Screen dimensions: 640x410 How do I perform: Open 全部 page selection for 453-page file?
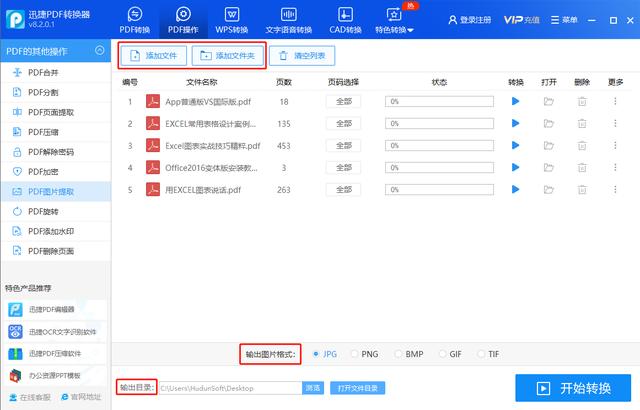tap(343, 146)
